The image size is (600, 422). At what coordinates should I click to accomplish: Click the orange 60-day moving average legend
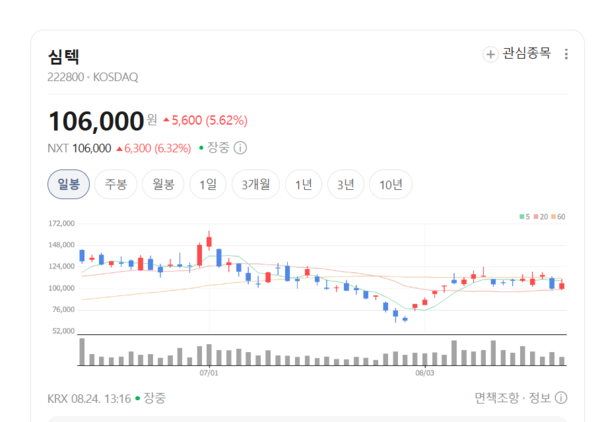pyautogui.click(x=558, y=217)
